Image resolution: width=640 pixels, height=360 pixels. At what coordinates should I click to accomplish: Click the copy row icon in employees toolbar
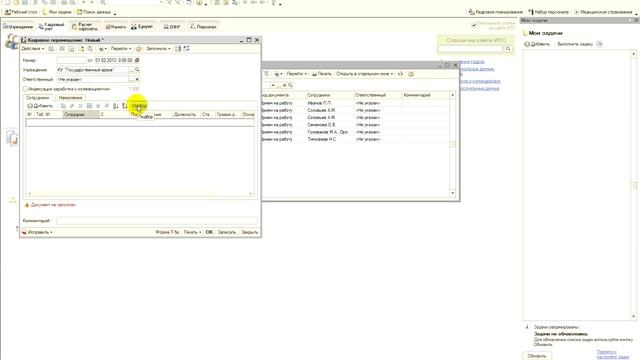pos(63,106)
